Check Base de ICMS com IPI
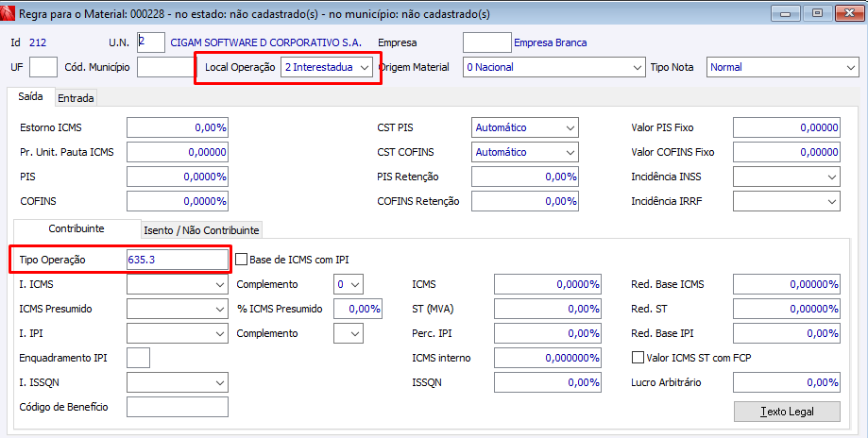This screenshot has height=438, width=868. click(x=241, y=260)
